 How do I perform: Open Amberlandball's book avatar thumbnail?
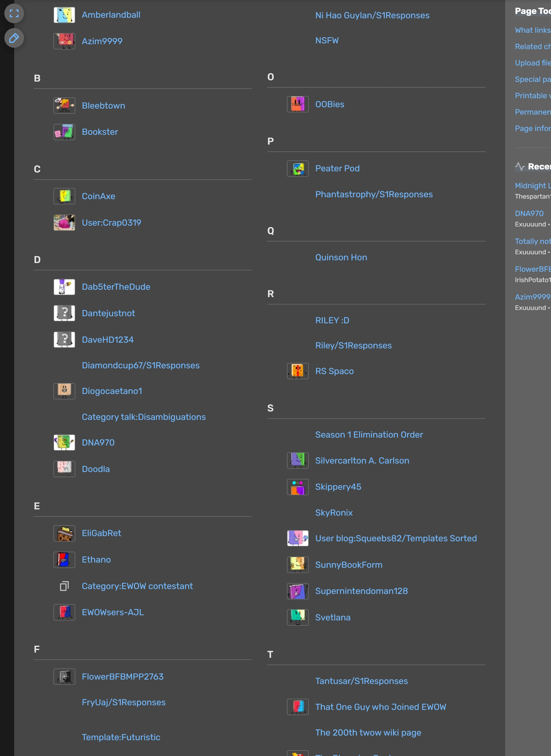(x=64, y=15)
